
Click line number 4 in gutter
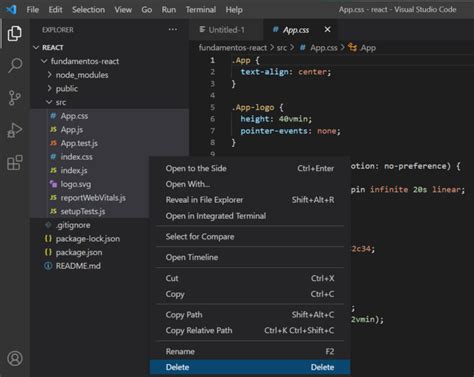pos(213,96)
